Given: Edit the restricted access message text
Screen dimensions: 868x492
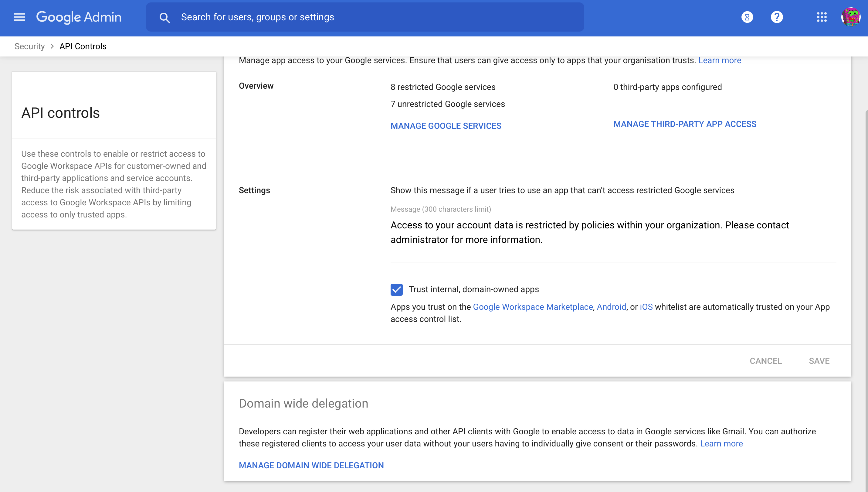Looking at the screenshot, I should pyautogui.click(x=613, y=232).
